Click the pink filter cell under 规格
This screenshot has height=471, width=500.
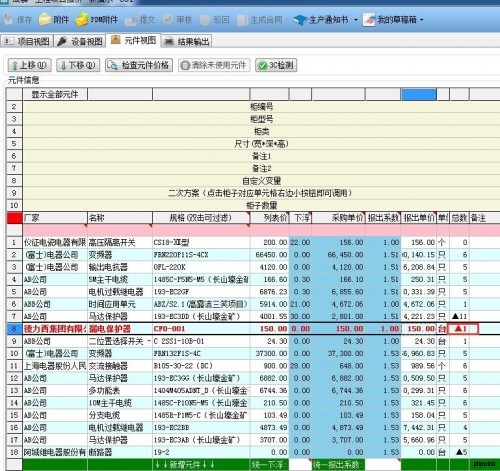click(201, 230)
